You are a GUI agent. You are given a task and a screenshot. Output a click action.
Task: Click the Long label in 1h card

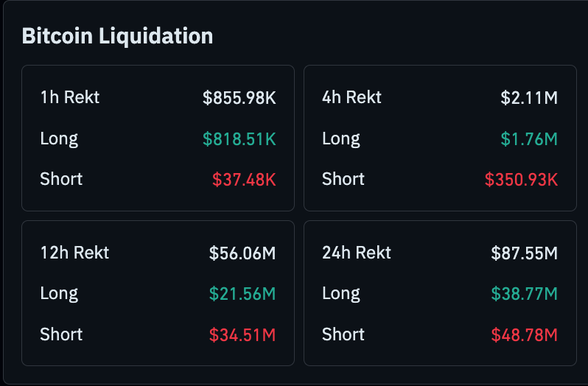(x=59, y=138)
